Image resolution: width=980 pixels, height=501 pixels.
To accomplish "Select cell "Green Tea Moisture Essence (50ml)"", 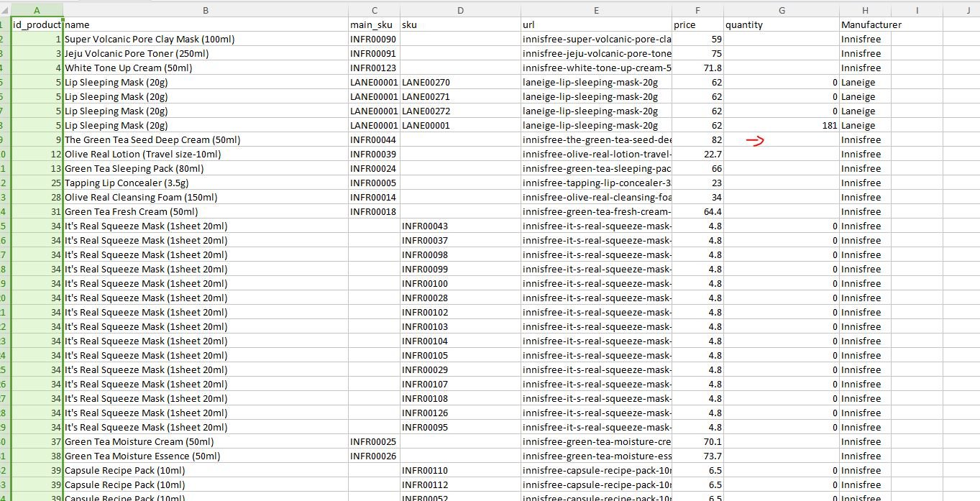I will pos(206,456).
